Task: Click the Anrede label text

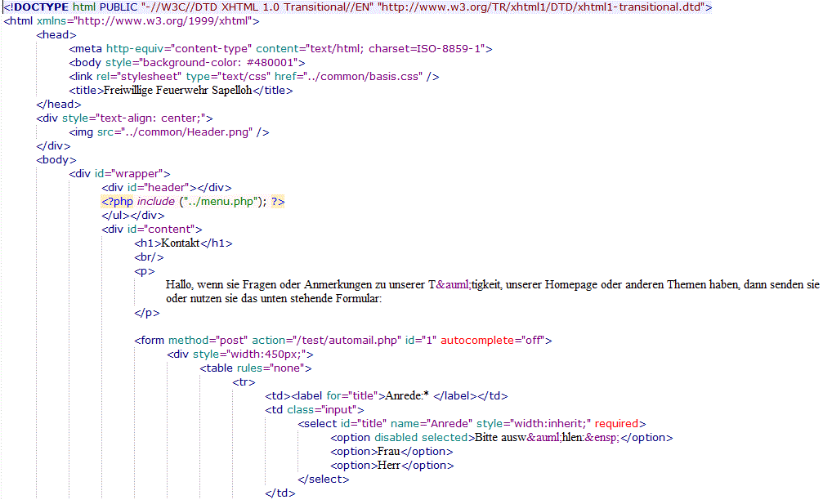Action: (x=407, y=396)
